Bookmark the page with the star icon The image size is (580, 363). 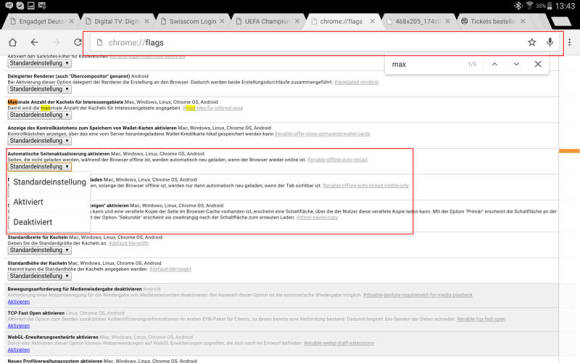[532, 43]
